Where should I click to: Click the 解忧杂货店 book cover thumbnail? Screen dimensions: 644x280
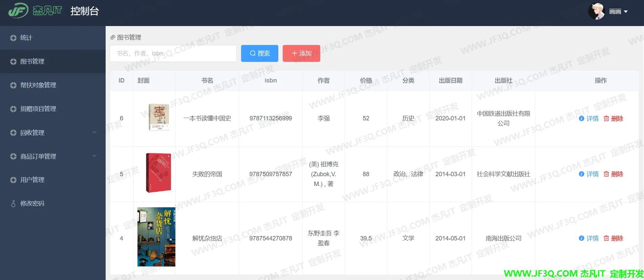pyautogui.click(x=156, y=237)
